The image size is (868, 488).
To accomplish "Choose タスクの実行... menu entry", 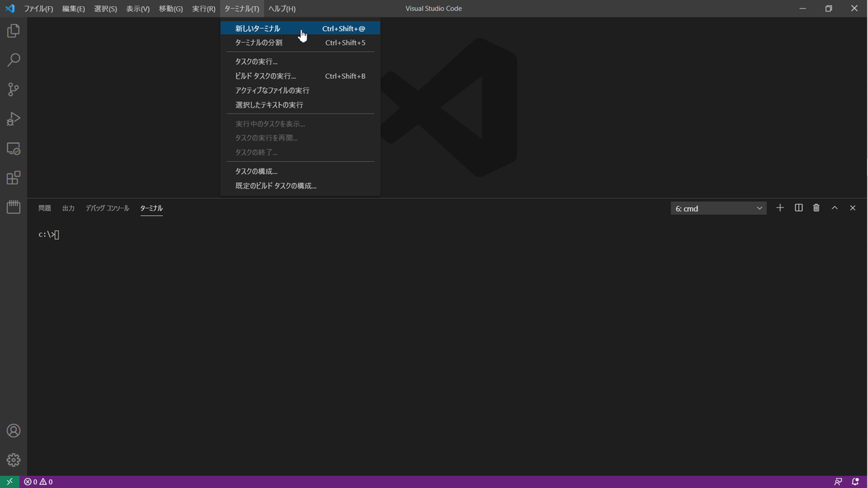I will coord(300,61).
